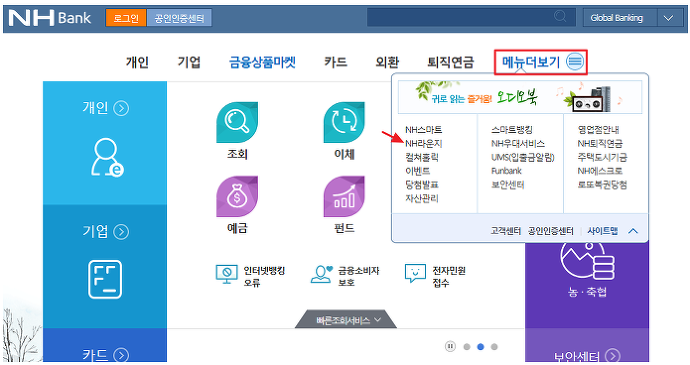Viewport: 690px width, 365px height.
Task: Click the corporate building sidebar icon
Action: tap(105, 280)
